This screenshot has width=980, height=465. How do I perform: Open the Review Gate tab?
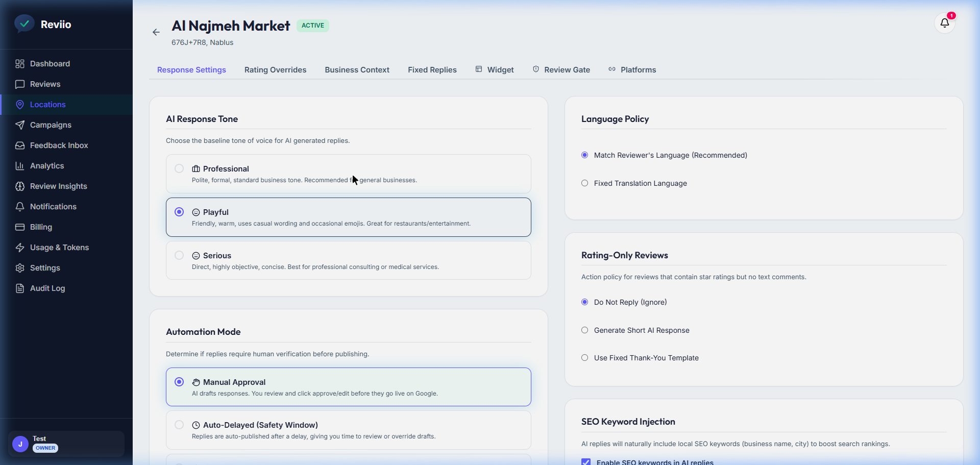(x=561, y=70)
